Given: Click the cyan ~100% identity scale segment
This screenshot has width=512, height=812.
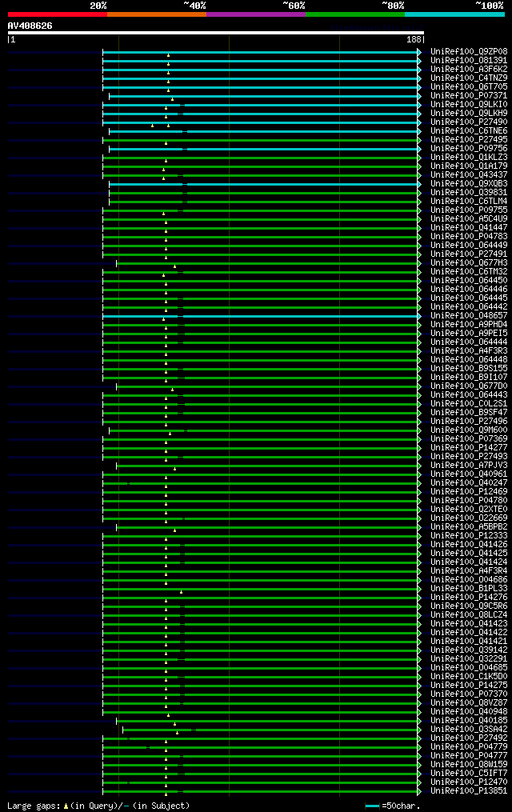Looking at the screenshot, I should tap(454, 14).
